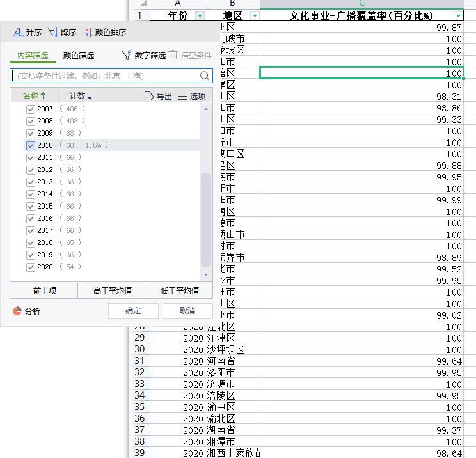Toggle the 2013 checkbox
Viewport: 476px width, 458px height.
(30, 182)
